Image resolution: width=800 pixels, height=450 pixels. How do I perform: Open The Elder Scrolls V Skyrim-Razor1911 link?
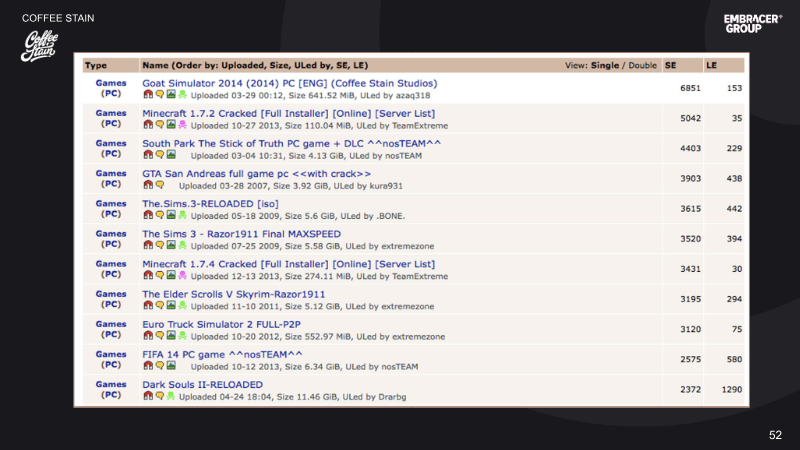[x=233, y=294]
